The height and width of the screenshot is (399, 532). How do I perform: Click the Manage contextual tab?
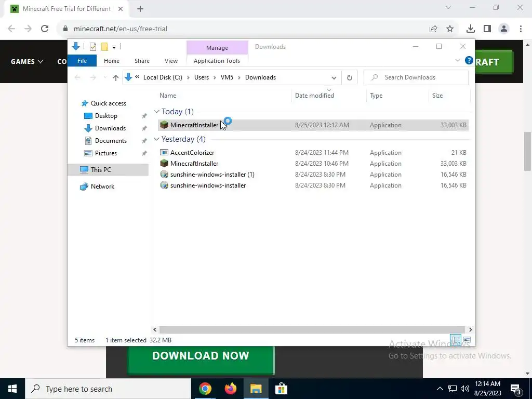coord(217,48)
